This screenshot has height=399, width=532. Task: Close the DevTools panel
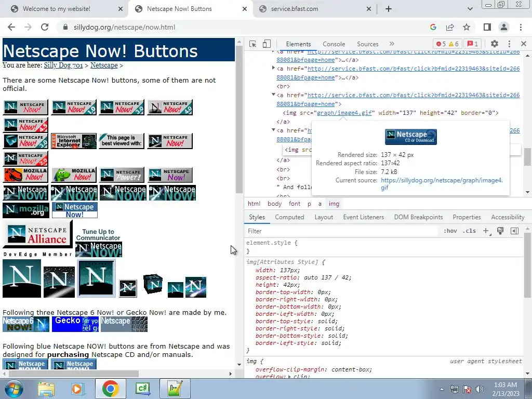coord(524,44)
